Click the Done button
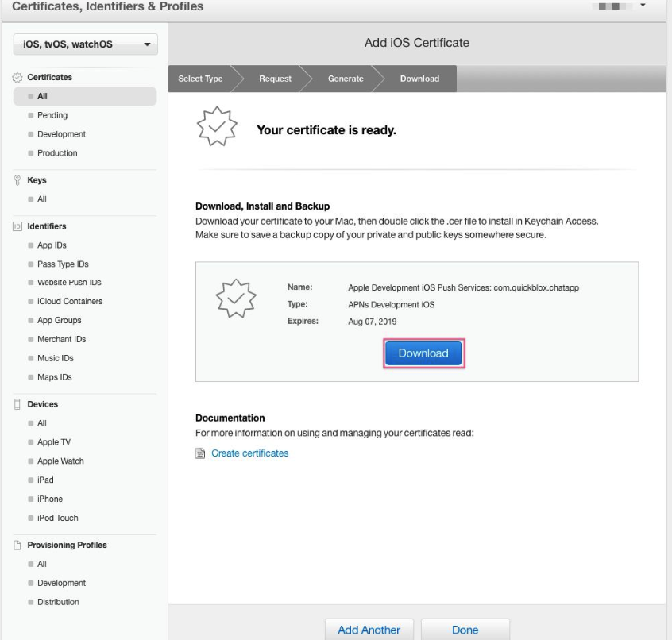672x640 pixels. tap(465, 630)
